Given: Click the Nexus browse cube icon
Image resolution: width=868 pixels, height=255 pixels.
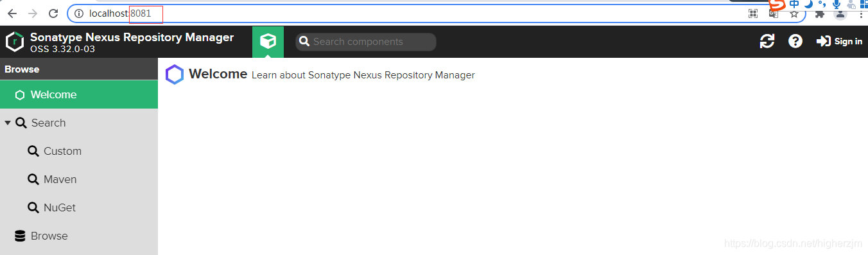Looking at the screenshot, I should [x=268, y=42].
